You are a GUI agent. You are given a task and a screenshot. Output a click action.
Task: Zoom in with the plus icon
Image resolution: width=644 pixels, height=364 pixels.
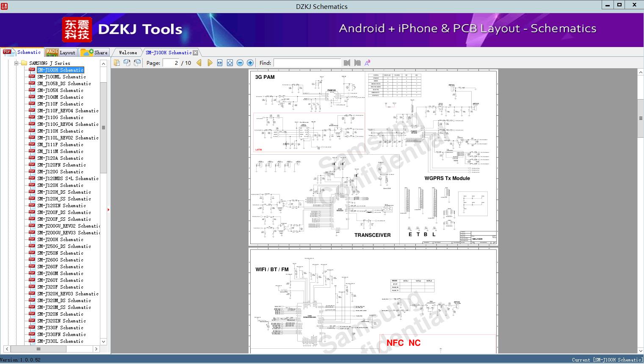click(250, 63)
